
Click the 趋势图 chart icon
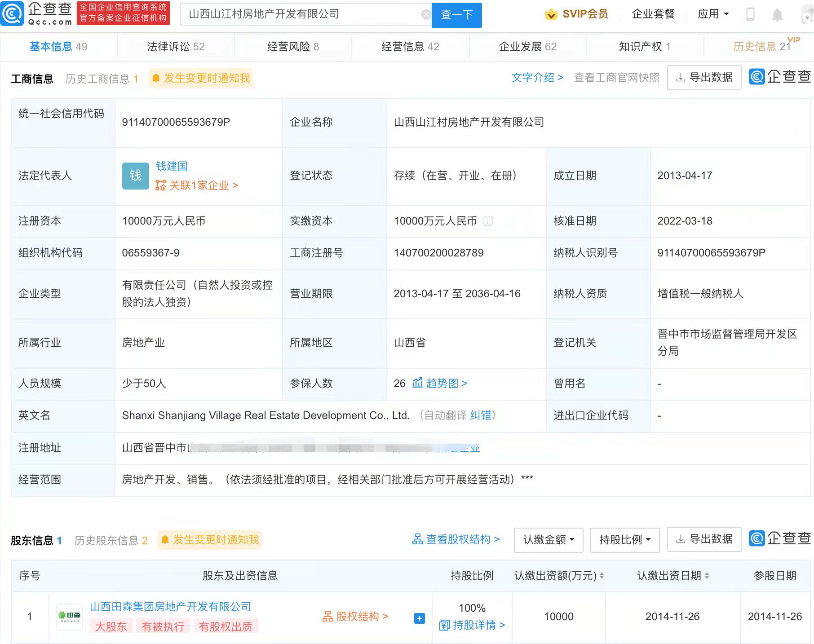(417, 383)
